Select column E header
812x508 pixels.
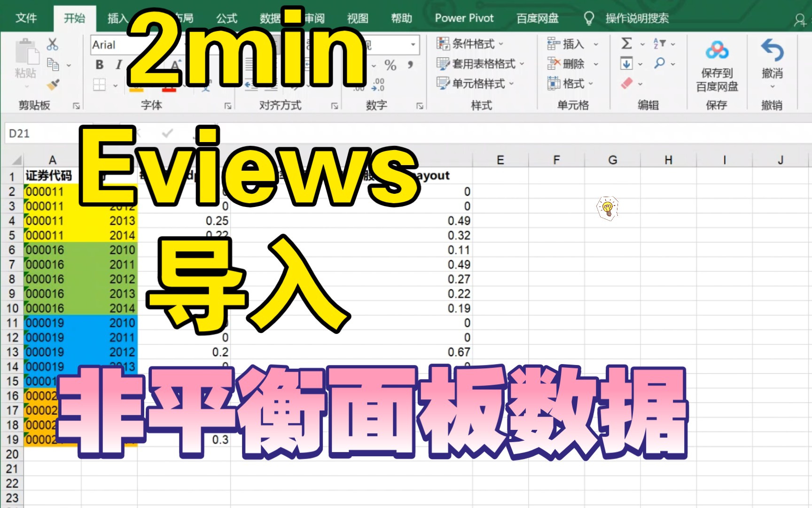coord(500,160)
